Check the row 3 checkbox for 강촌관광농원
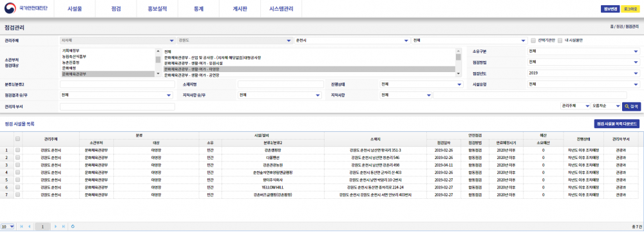The width and height of the screenshot is (644, 233). (17, 165)
